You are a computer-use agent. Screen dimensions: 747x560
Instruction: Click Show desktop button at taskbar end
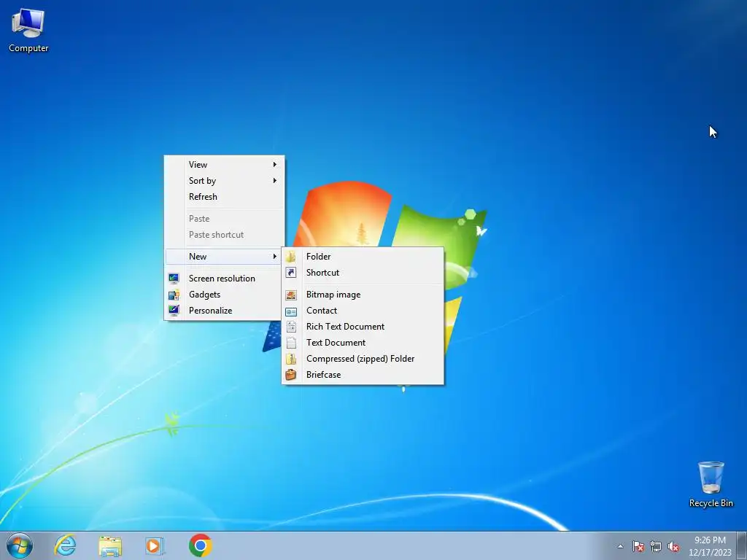click(x=742, y=545)
